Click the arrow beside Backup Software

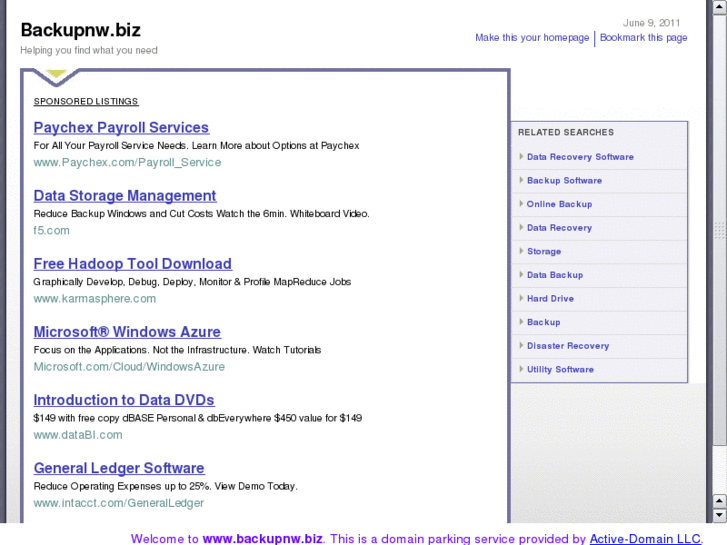pyautogui.click(x=521, y=180)
